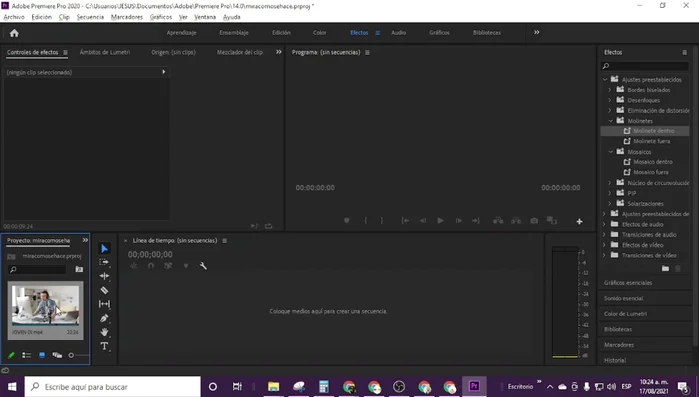Screen dimensions: 699x397
Task: Open Gráficos esenciales panel
Action: pos(628,283)
